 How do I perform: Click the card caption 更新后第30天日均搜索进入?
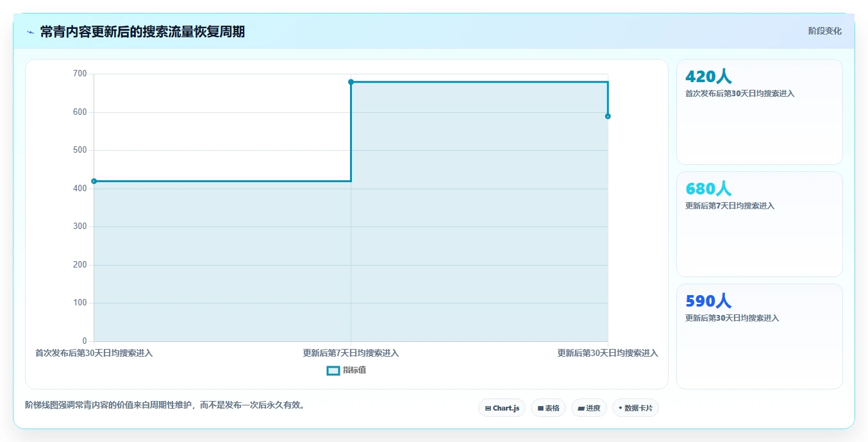click(x=732, y=318)
